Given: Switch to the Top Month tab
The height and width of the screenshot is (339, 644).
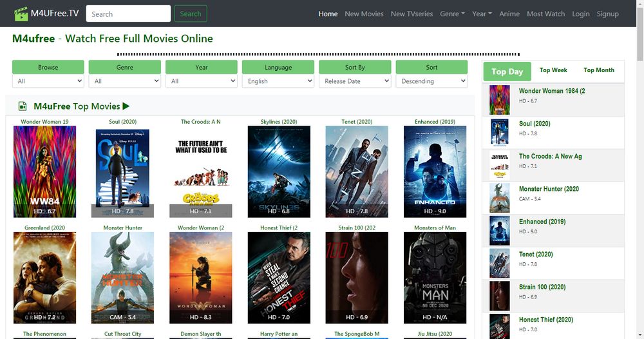Looking at the screenshot, I should 599,70.
